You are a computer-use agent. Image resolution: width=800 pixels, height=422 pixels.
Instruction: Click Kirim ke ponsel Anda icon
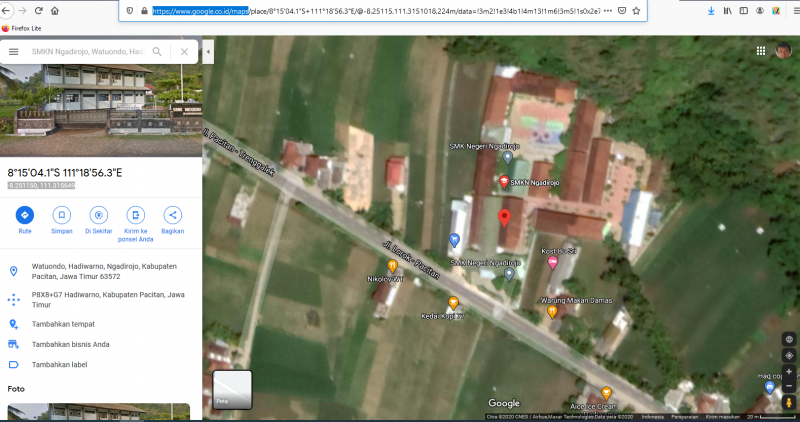tap(135, 215)
